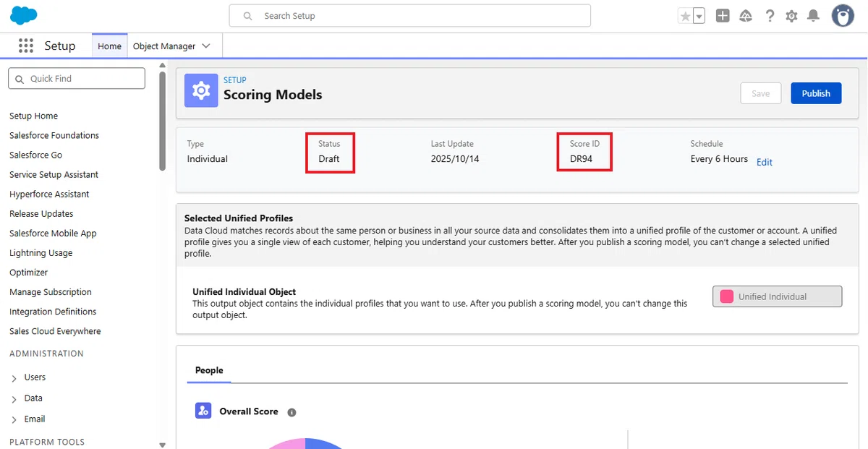This screenshot has height=449, width=868.
Task: Switch to the Object Manager tab
Action: pyautogui.click(x=164, y=46)
